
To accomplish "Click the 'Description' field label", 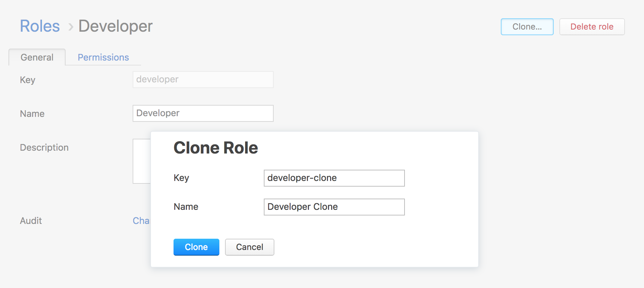I will pos(44,148).
